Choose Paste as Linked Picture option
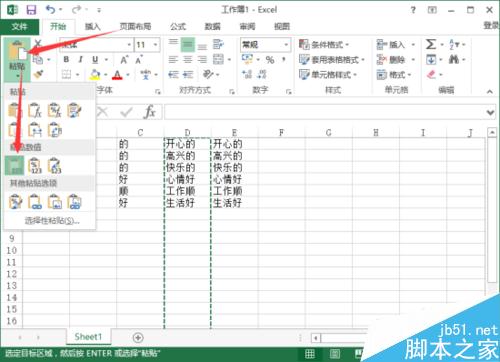This screenshot has width=500, height=362. tap(74, 202)
